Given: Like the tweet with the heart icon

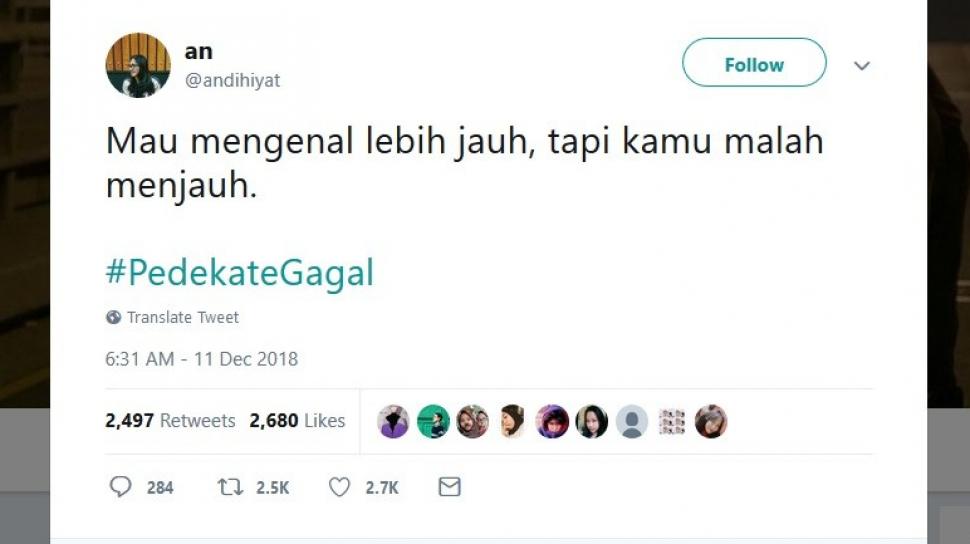Looking at the screenshot, I should pyautogui.click(x=339, y=487).
